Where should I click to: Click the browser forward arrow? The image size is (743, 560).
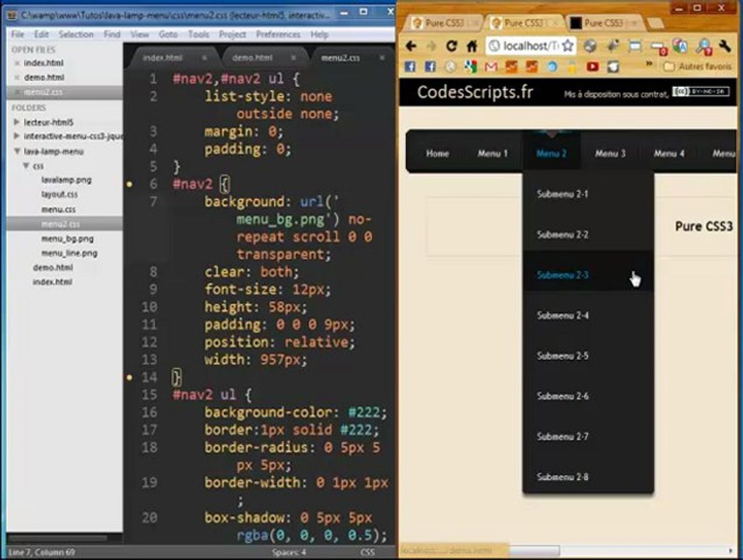[x=431, y=46]
